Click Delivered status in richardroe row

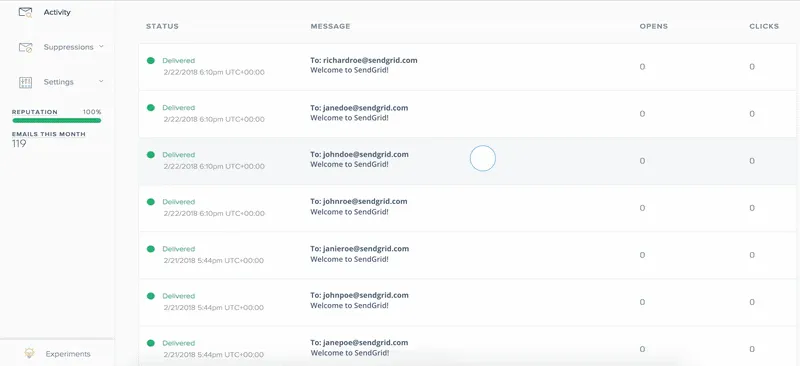point(179,60)
